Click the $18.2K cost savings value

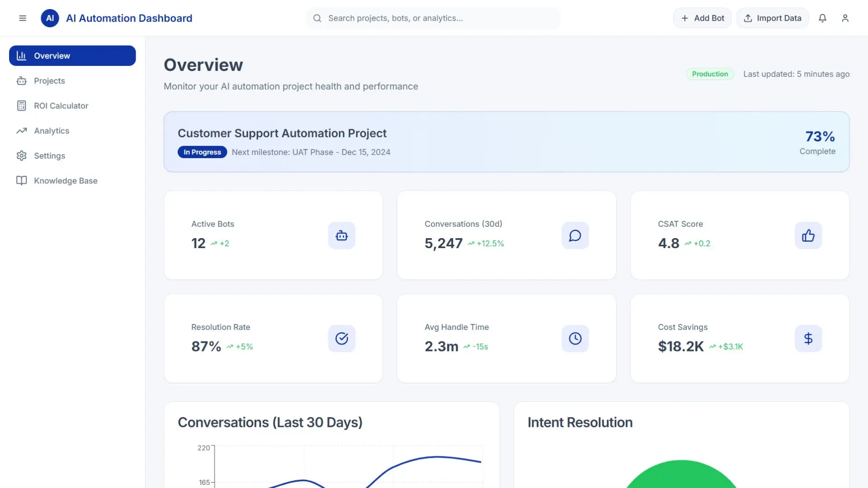[x=681, y=347]
